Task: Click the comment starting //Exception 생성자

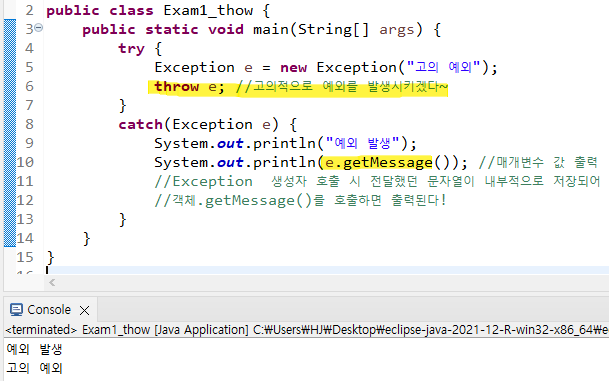Action: click(377, 181)
